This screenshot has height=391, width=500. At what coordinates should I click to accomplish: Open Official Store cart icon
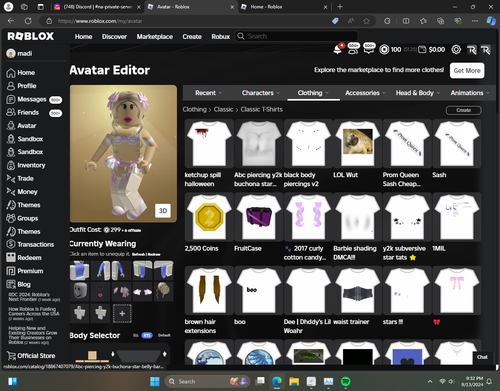(x=11, y=356)
